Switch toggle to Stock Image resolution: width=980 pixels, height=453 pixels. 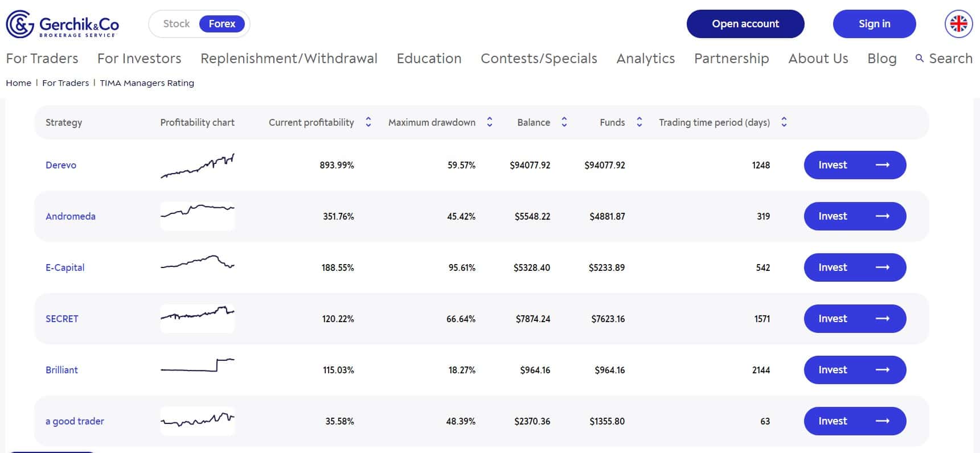tap(176, 24)
